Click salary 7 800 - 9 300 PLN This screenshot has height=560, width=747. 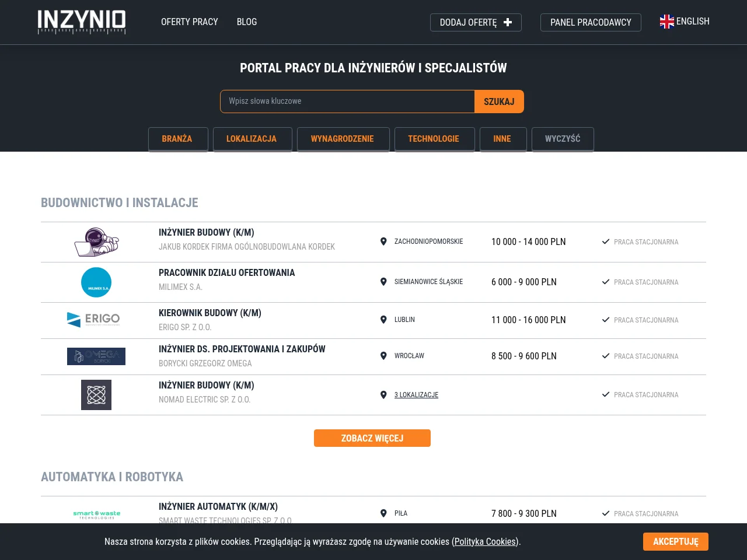524,513
